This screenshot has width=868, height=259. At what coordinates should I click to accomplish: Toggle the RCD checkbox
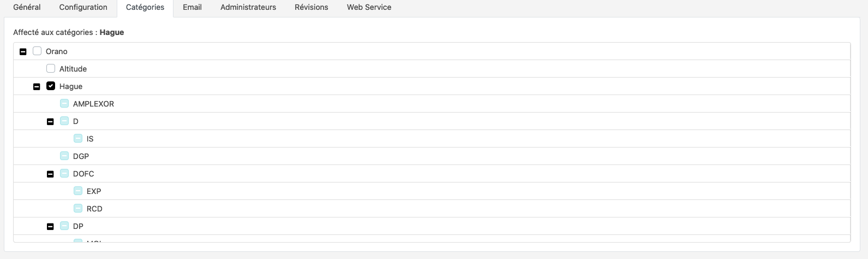(78, 209)
